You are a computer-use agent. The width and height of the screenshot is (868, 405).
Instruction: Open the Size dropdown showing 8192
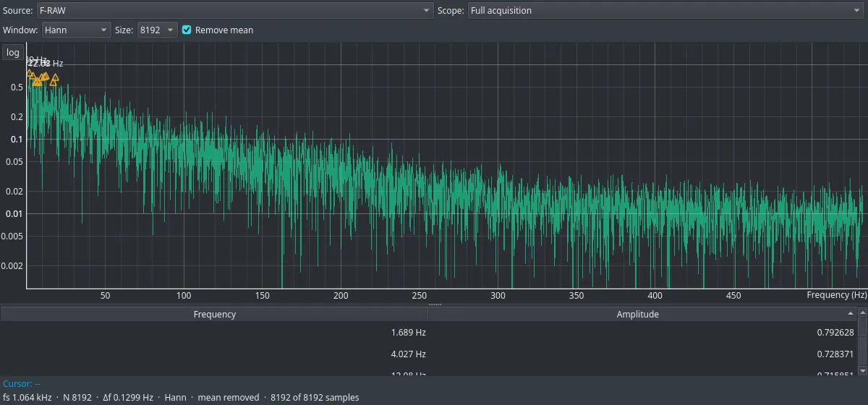pyautogui.click(x=156, y=30)
